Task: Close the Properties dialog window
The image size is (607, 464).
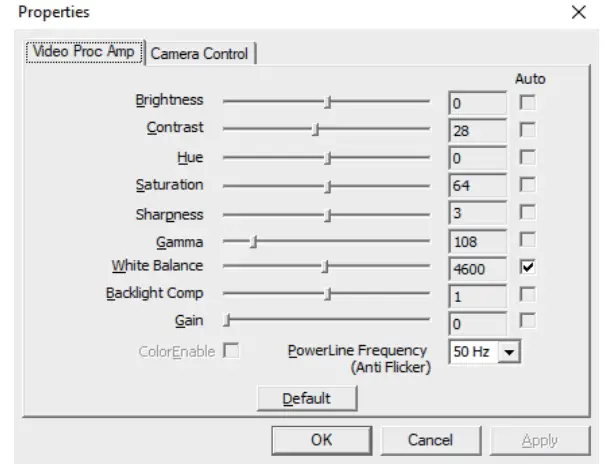Action: pyautogui.click(x=578, y=13)
